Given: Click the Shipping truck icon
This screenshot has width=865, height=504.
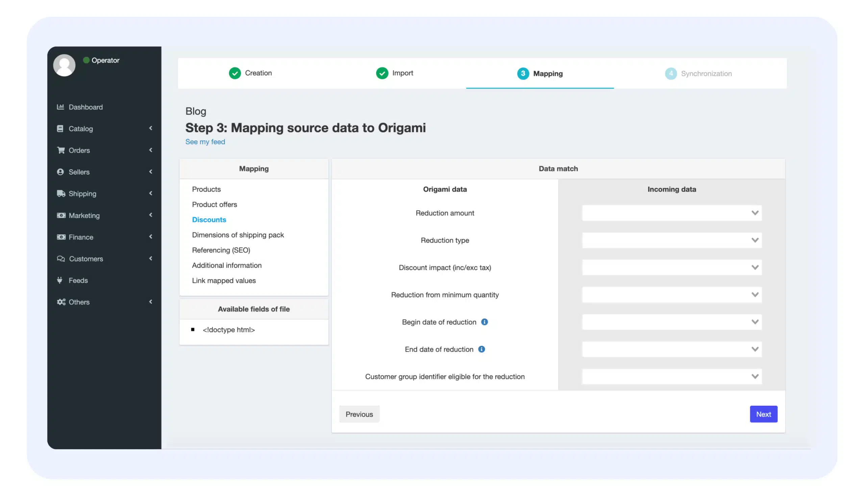Looking at the screenshot, I should (x=61, y=193).
